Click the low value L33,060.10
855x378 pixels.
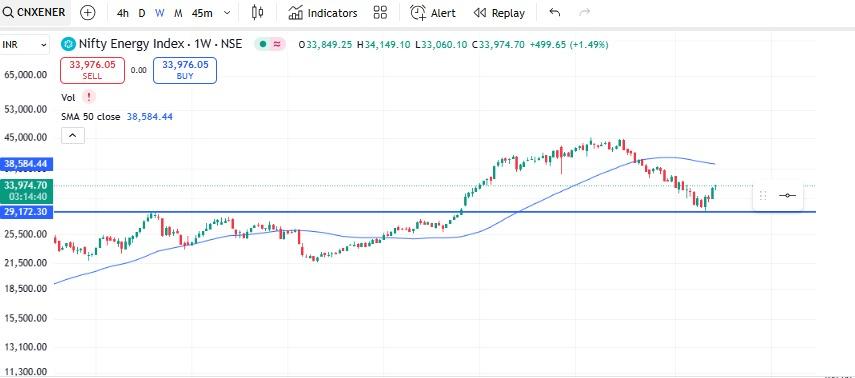point(441,45)
